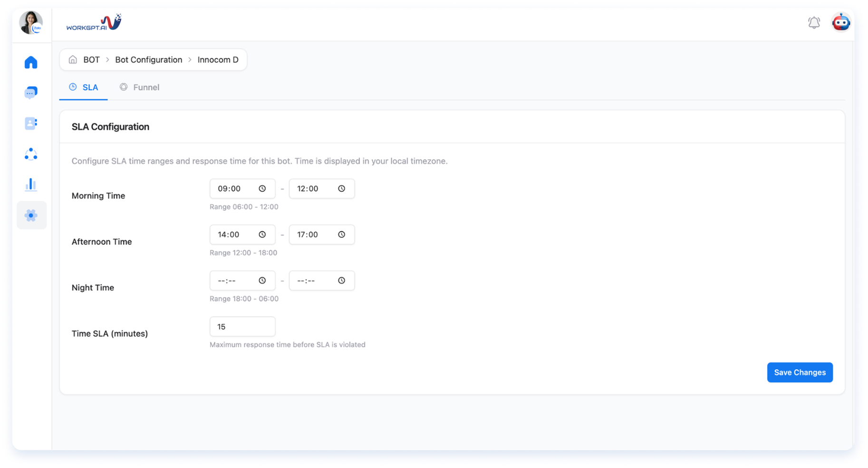This screenshot has height=468, width=868.
Task: Click the Morning Time label
Action: [x=98, y=195]
